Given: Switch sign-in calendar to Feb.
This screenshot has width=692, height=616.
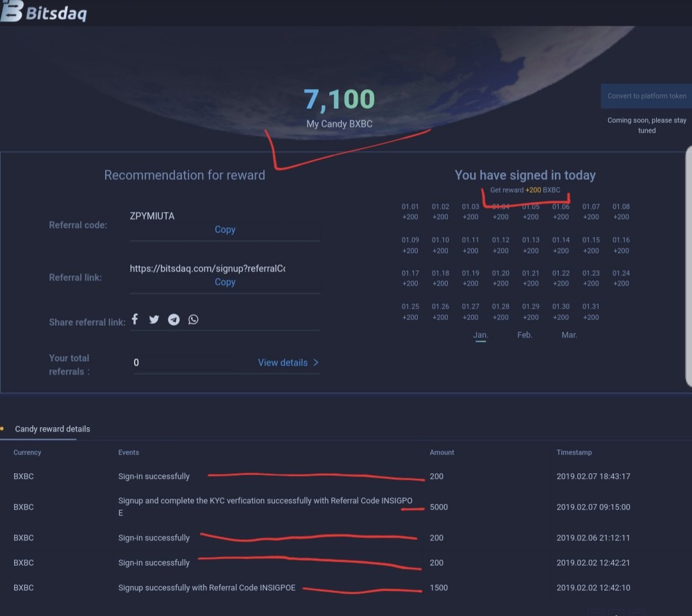Looking at the screenshot, I should click(525, 335).
